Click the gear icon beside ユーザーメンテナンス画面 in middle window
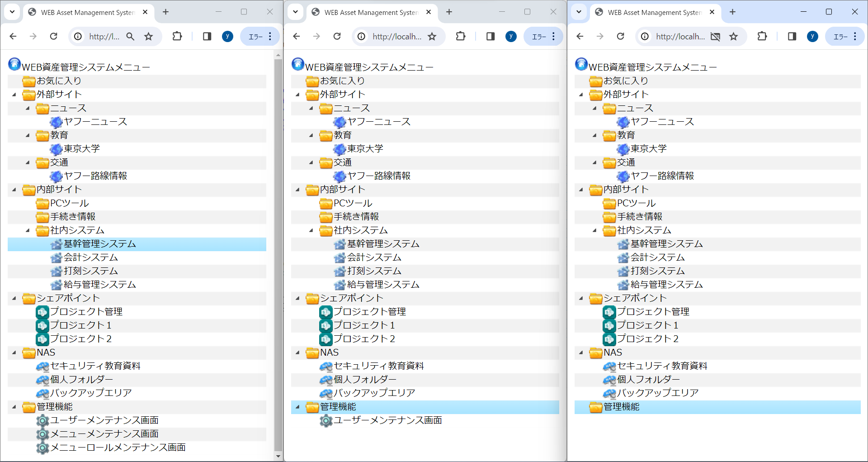The height and width of the screenshot is (462, 868). click(x=326, y=421)
